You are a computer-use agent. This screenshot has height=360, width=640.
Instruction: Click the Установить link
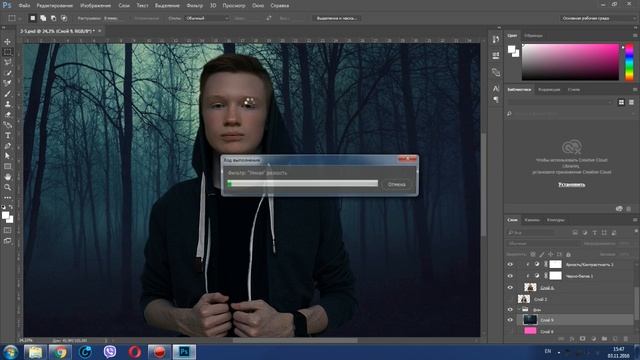571,184
